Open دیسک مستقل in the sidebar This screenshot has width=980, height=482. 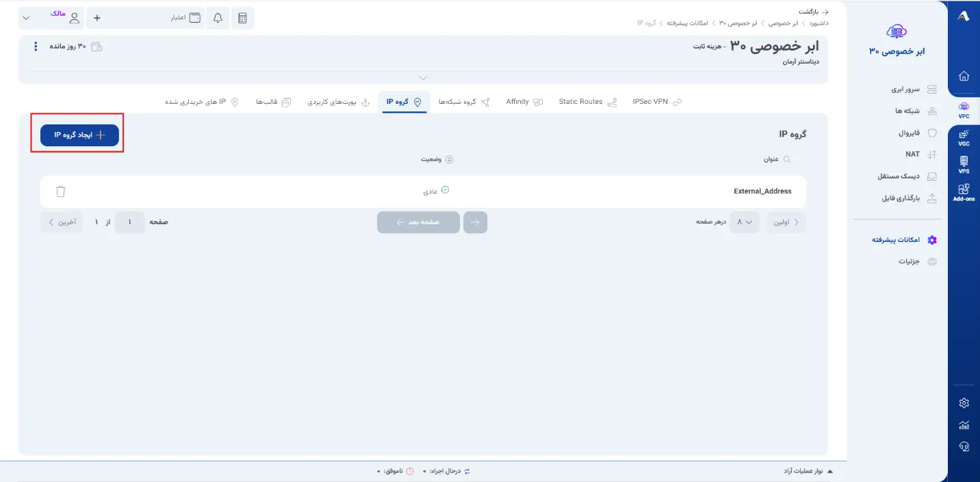tap(907, 176)
